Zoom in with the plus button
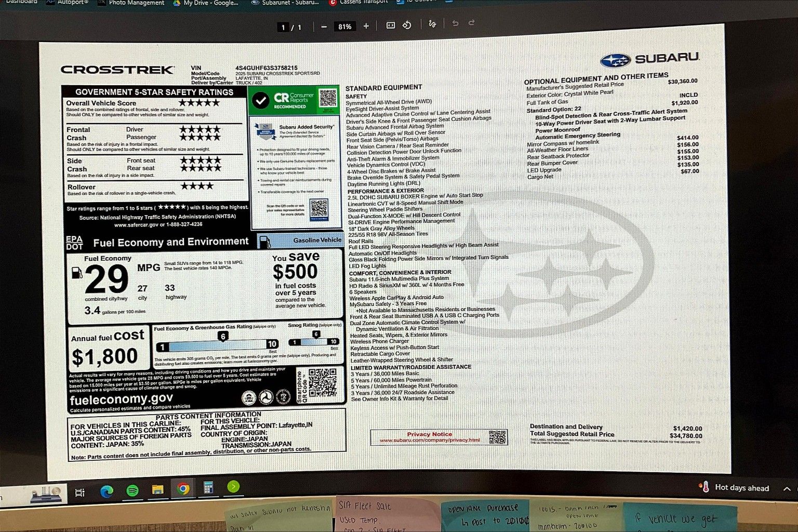798x532 pixels. pos(366,26)
